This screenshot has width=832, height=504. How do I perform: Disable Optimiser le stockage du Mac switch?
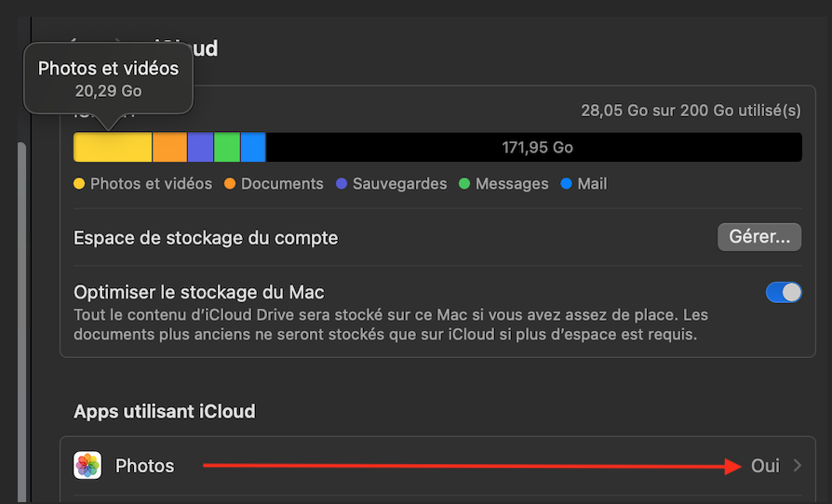[783, 293]
